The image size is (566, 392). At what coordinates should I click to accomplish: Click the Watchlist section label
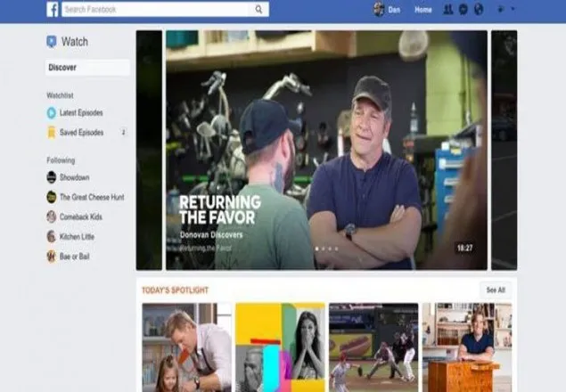(x=60, y=95)
